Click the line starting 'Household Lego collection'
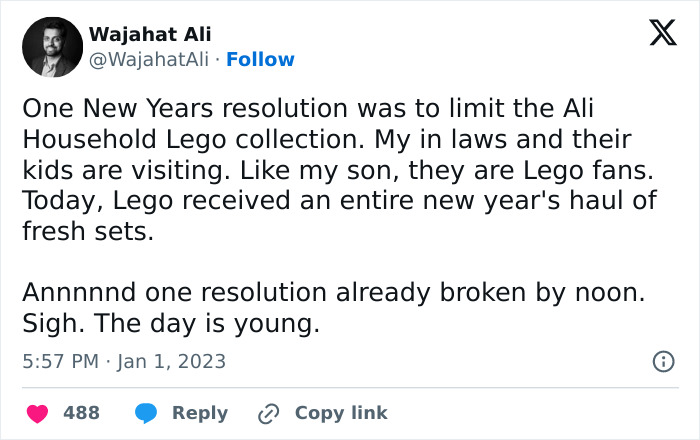The image size is (700, 440). [x=327, y=139]
